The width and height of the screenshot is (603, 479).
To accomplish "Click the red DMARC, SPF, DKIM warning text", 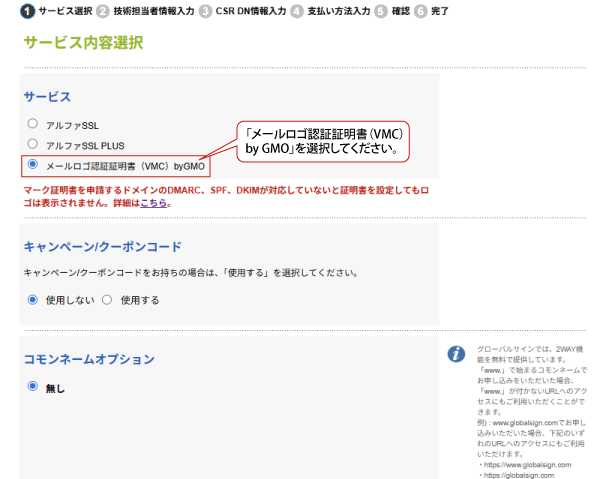I will click(x=226, y=196).
